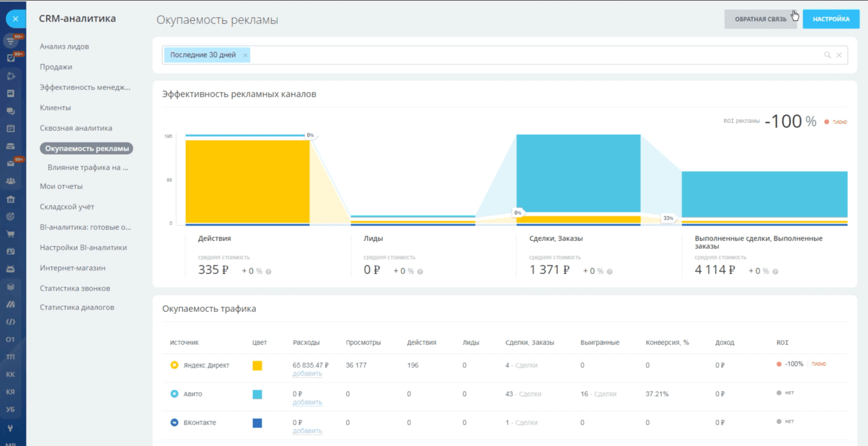Image resolution: width=868 pixels, height=446 pixels.
Task: Click the yellow color swatch for Яндекс.Директ
Action: 257,366
